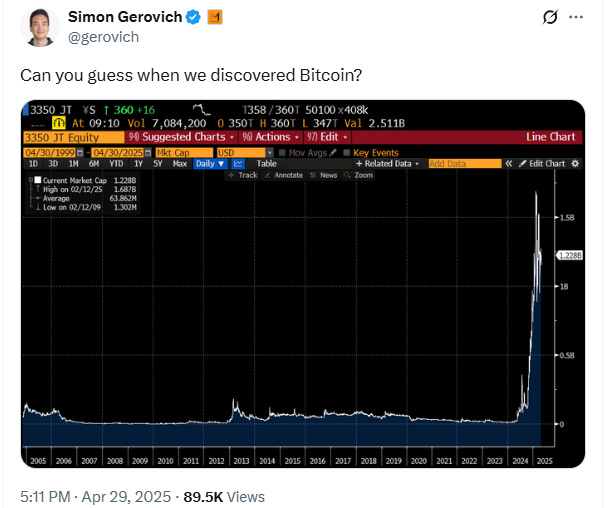Viewport: 605px width, 508px height.
Task: Select the 1M range tab
Action: coord(73,164)
